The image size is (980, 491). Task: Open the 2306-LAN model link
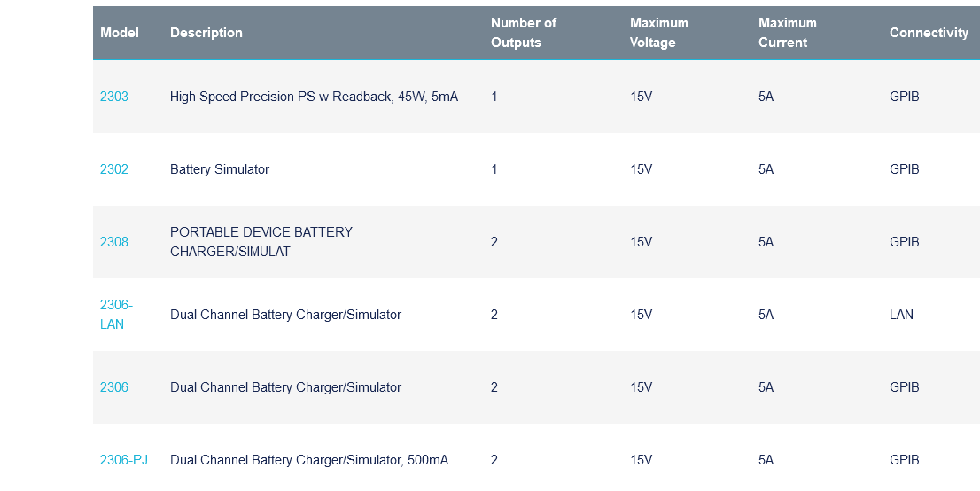click(x=116, y=315)
